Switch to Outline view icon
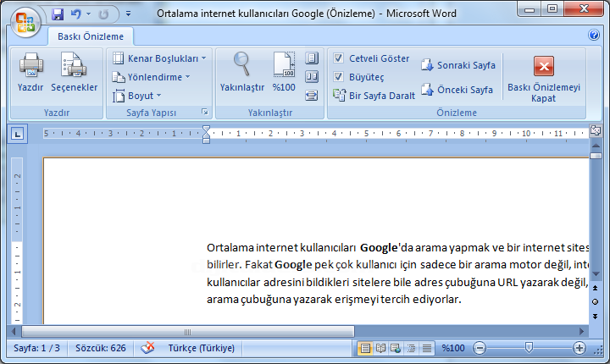Screen dimensions: 610x364 pyautogui.click(x=412, y=348)
